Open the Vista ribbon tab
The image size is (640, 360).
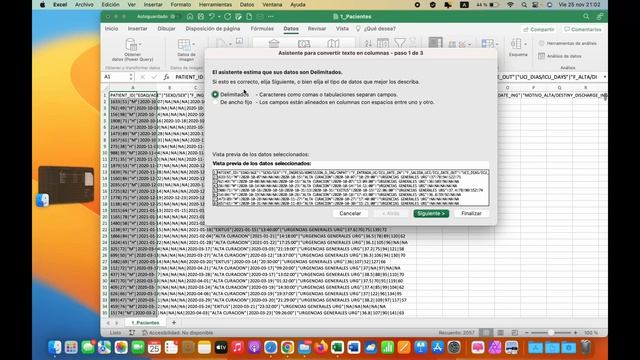click(342, 29)
